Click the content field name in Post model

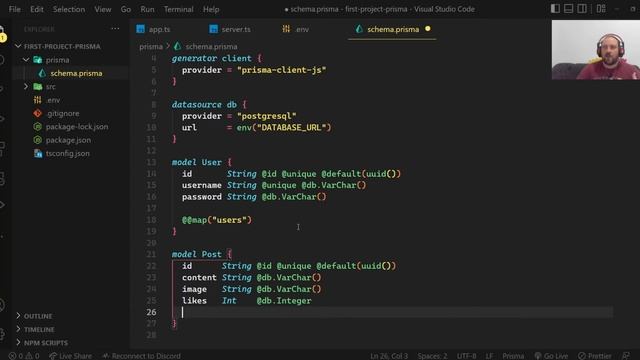[199, 278]
